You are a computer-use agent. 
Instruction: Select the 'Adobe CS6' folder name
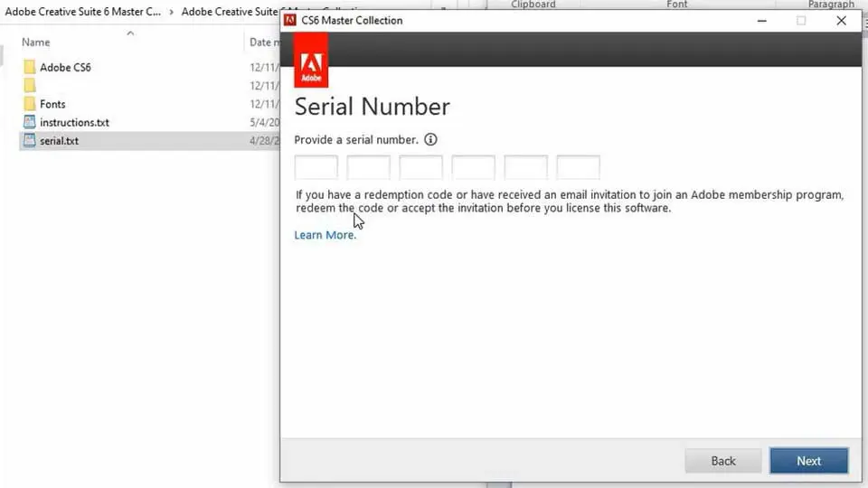(x=65, y=67)
